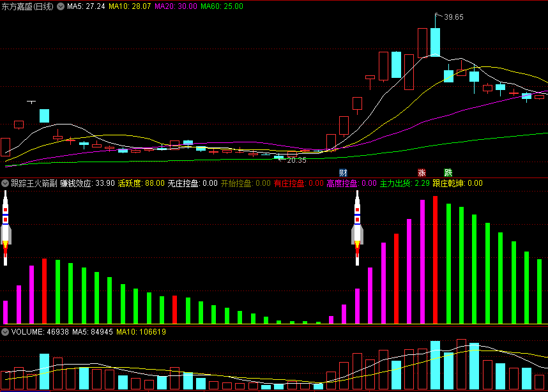548x392 pixels.
Task: Click the MA60: 25.00 label
Action: point(222,6)
